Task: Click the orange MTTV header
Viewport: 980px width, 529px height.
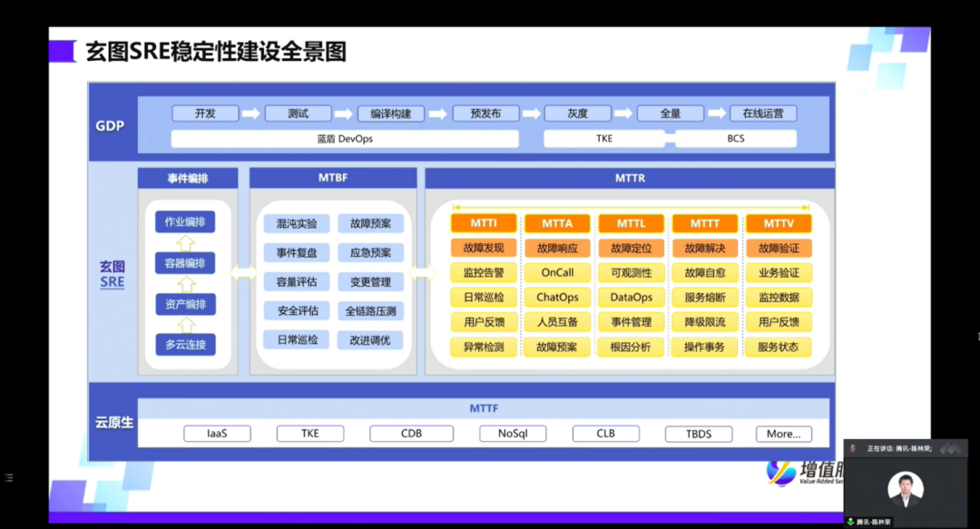Action: [x=779, y=223]
